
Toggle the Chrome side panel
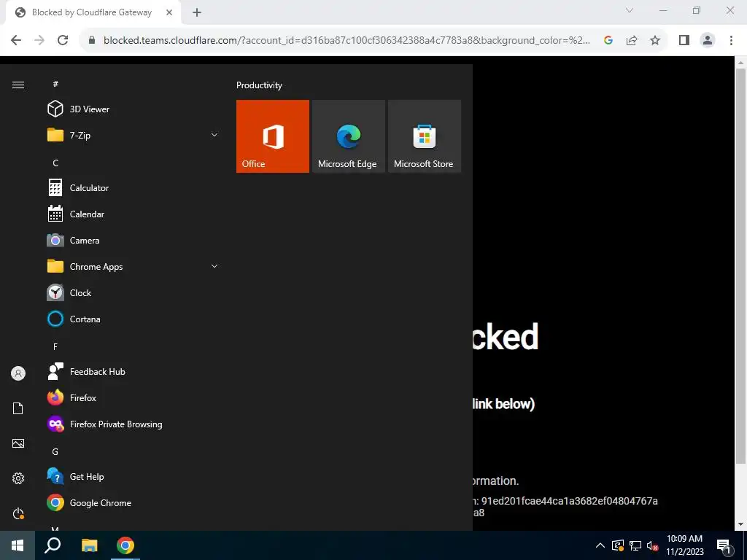click(x=684, y=40)
